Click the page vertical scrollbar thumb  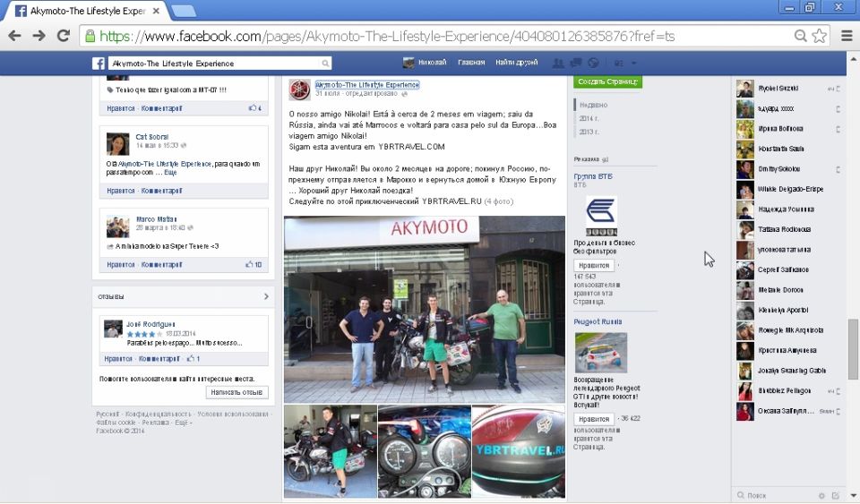(x=854, y=349)
